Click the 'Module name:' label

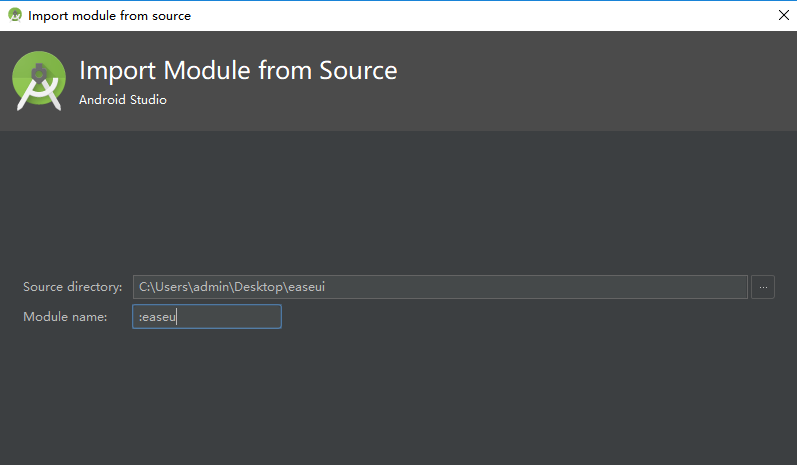pyautogui.click(x=65, y=317)
